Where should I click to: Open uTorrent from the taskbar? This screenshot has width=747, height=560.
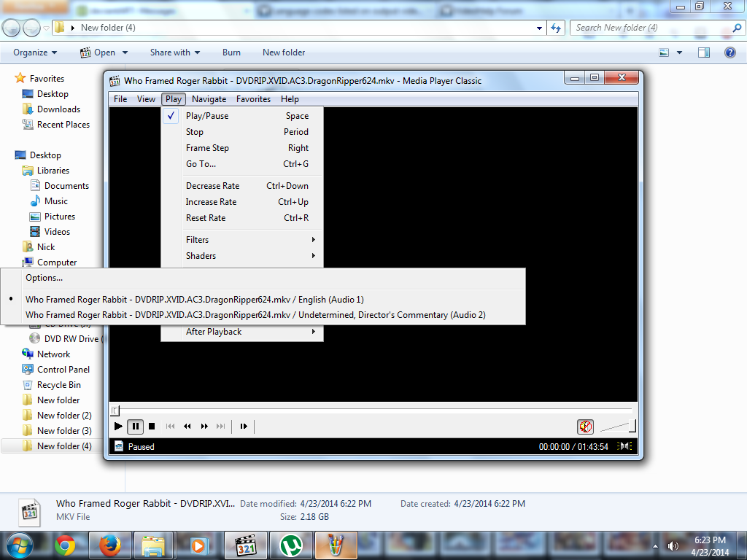(x=291, y=545)
